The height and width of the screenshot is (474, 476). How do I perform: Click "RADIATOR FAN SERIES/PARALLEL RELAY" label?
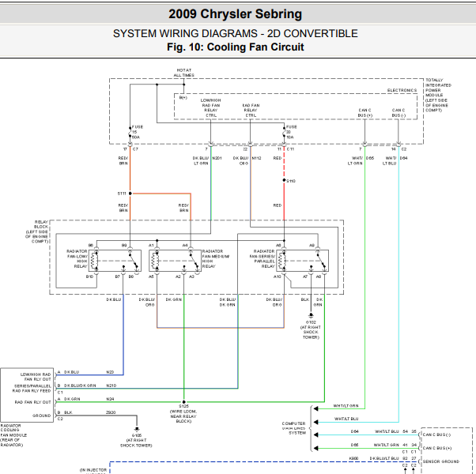(263, 258)
